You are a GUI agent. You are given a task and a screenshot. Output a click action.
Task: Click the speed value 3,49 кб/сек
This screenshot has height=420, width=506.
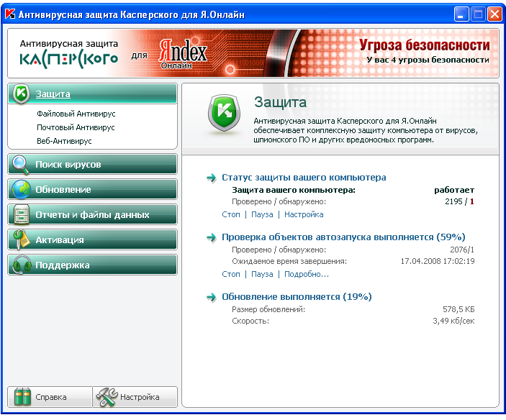[x=453, y=321]
